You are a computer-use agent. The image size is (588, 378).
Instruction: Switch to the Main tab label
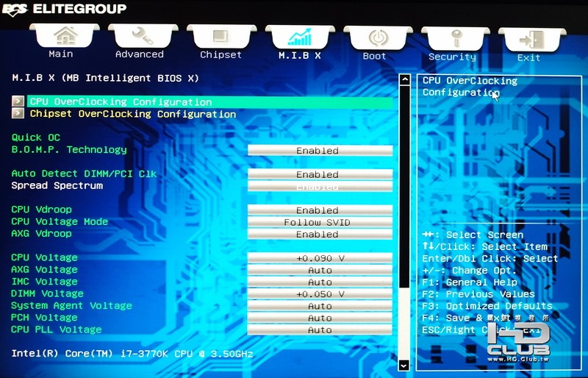coord(61,54)
